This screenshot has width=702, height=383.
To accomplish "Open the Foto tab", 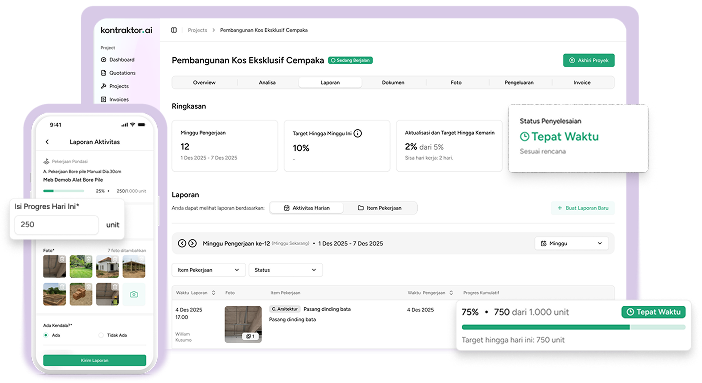I will click(456, 82).
